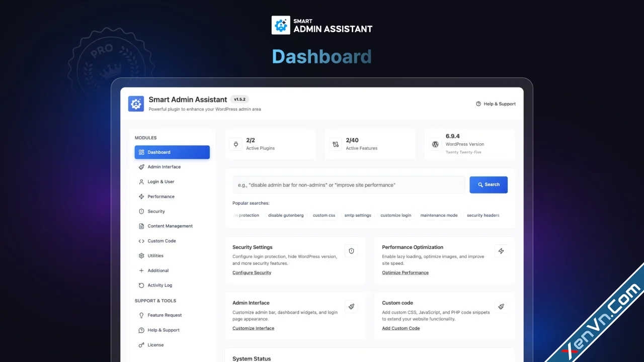Click the System Status heading
This screenshot has width=644, height=362.
click(252, 358)
